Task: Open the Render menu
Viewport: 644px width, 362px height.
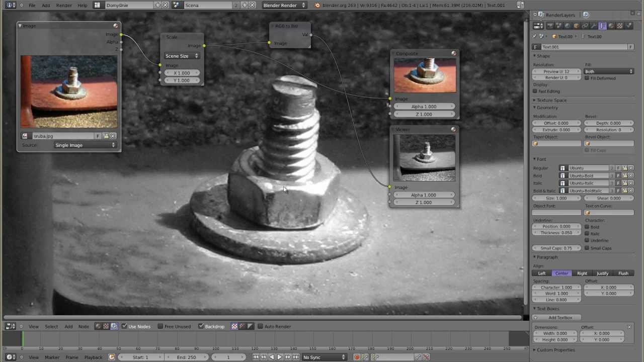Action: (x=64, y=5)
